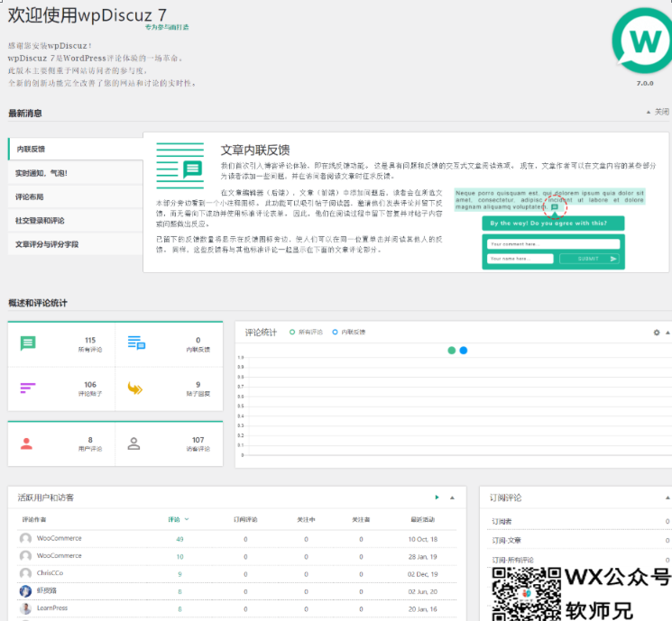Click 49 comments count for WooCommerce
This screenshot has height=621, width=672.
click(180, 539)
